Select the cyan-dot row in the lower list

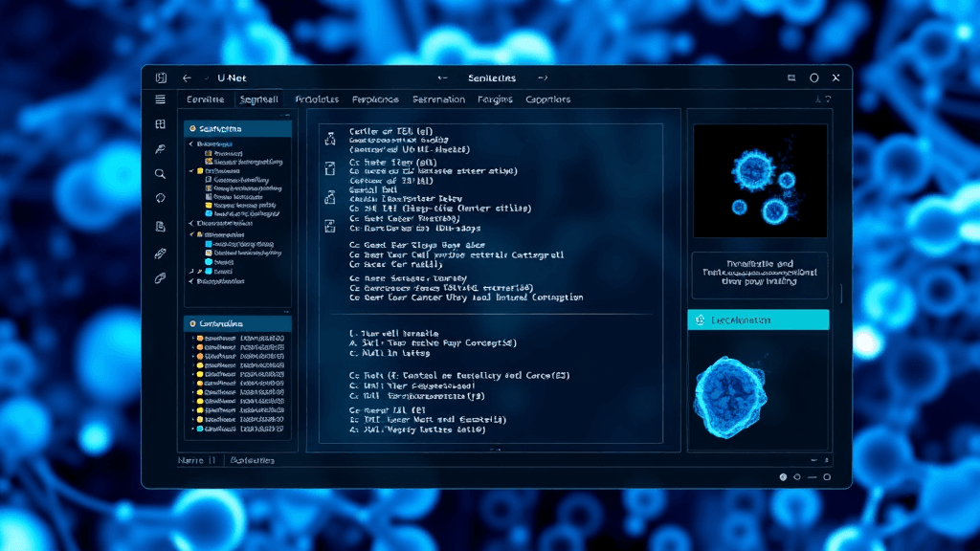tap(240, 430)
